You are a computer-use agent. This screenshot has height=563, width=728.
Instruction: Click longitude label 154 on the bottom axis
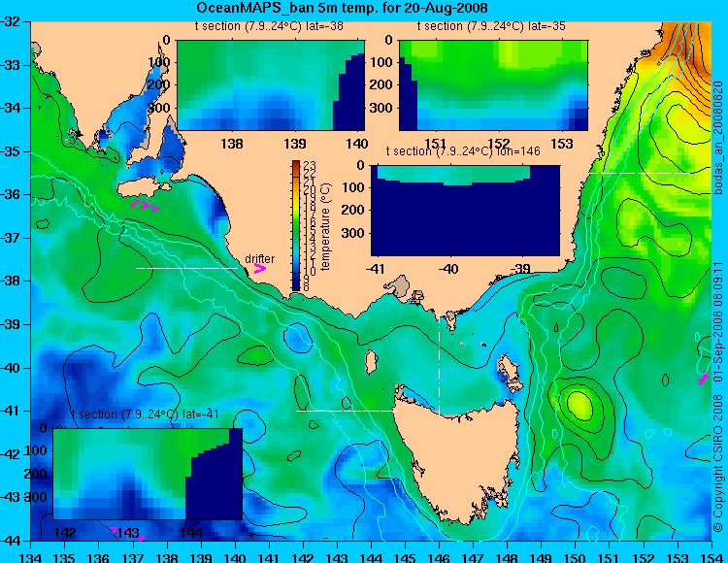coord(711,557)
